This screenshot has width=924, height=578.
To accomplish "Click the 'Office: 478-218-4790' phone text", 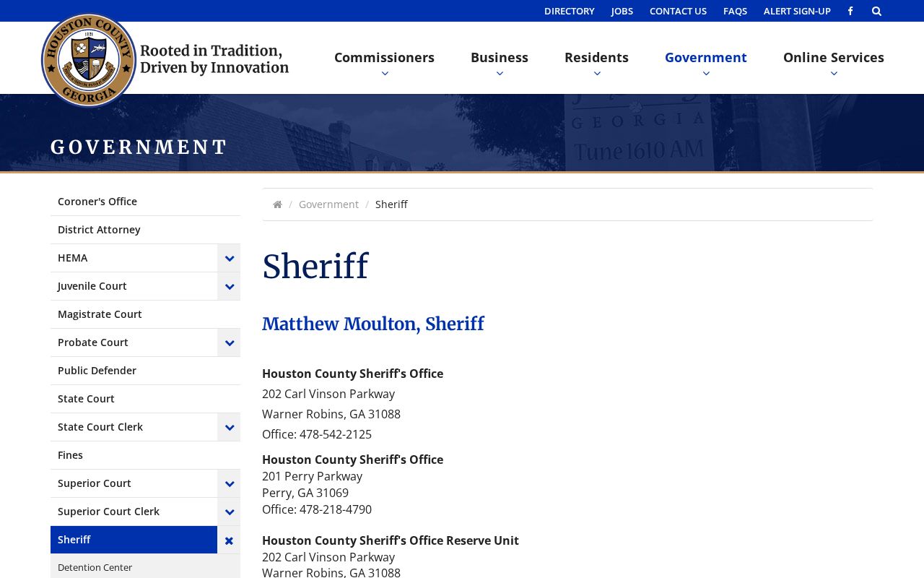I will [317, 509].
